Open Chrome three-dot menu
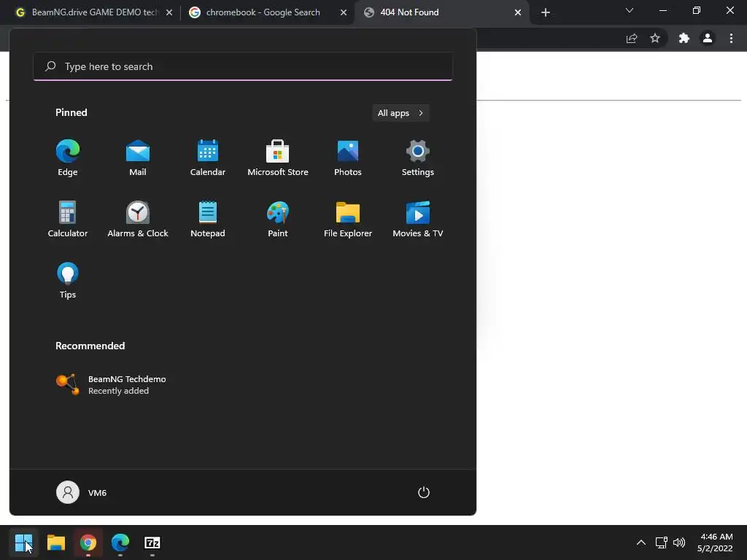This screenshot has height=560, width=747. tap(731, 39)
